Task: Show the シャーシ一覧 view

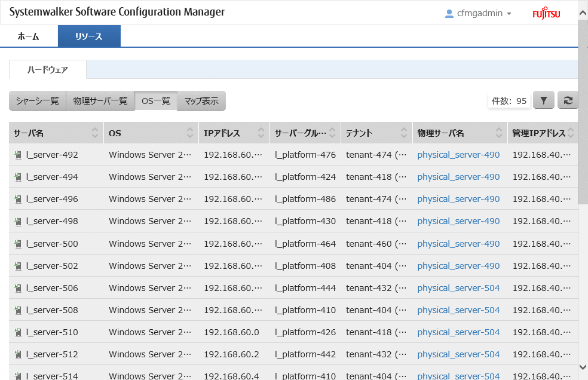Action: click(x=38, y=100)
